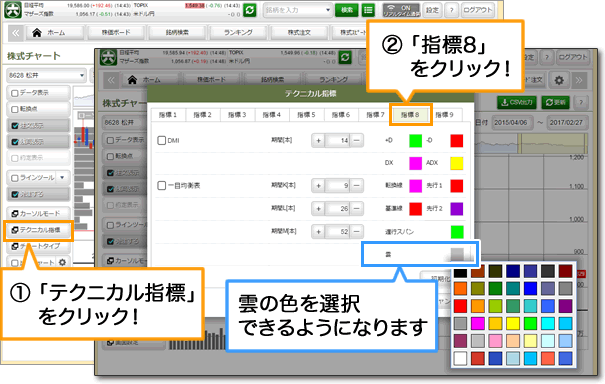Click ログアウト in back window header
The height and width of the screenshot is (384, 605).
coord(478,10)
